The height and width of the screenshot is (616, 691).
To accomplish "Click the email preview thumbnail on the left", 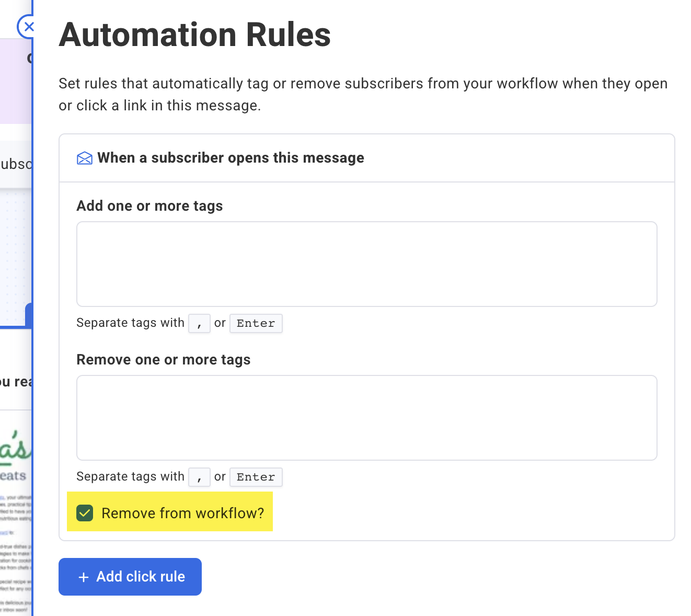I will [x=16, y=497].
